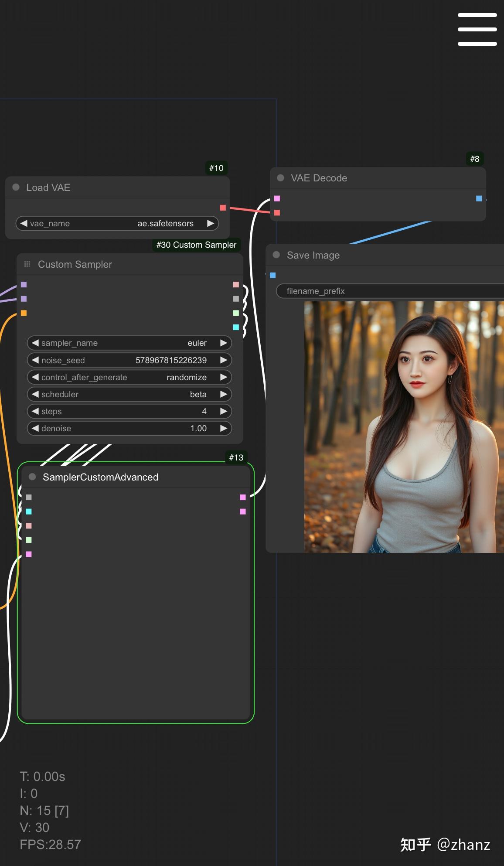
Task: Click the Save Image blue input port
Action: pos(273,275)
